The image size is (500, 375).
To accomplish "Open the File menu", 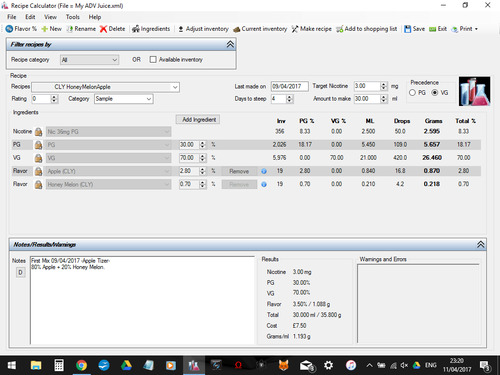I will (12, 17).
